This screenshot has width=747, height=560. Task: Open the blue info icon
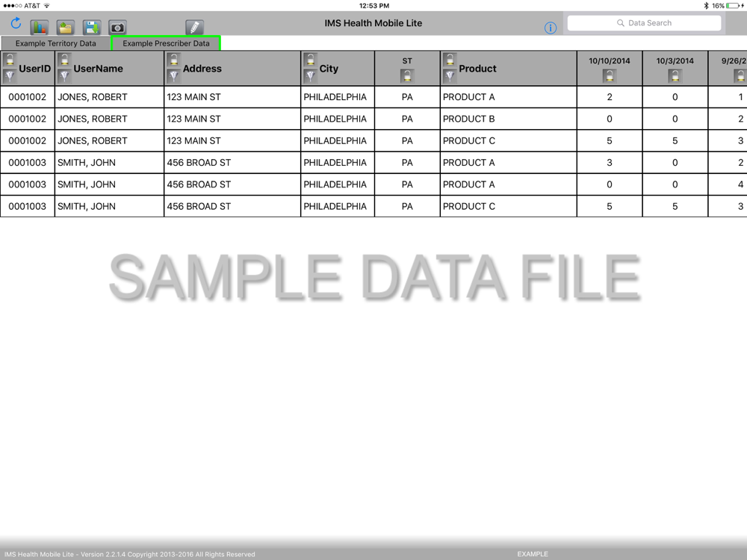click(x=551, y=28)
